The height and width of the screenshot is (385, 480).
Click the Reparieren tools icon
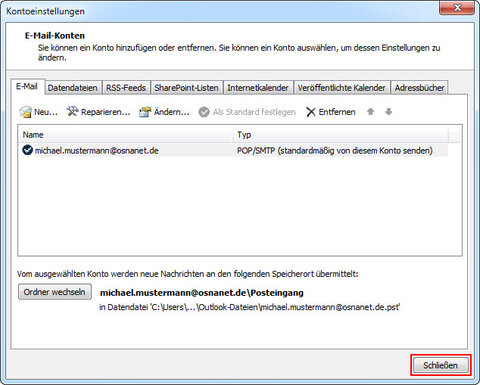[x=72, y=111]
